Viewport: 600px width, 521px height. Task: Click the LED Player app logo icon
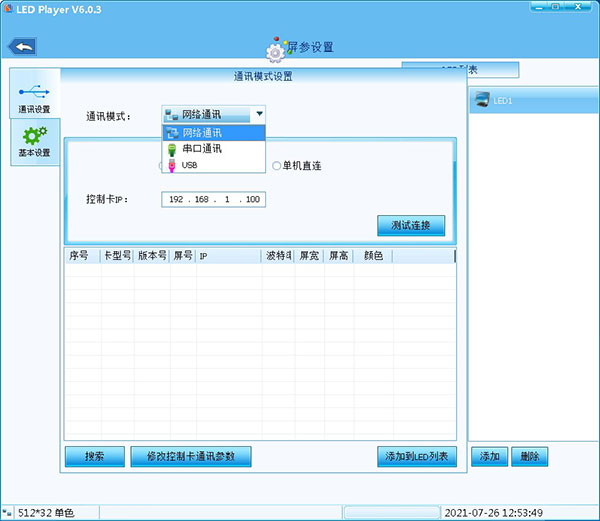(9, 9)
